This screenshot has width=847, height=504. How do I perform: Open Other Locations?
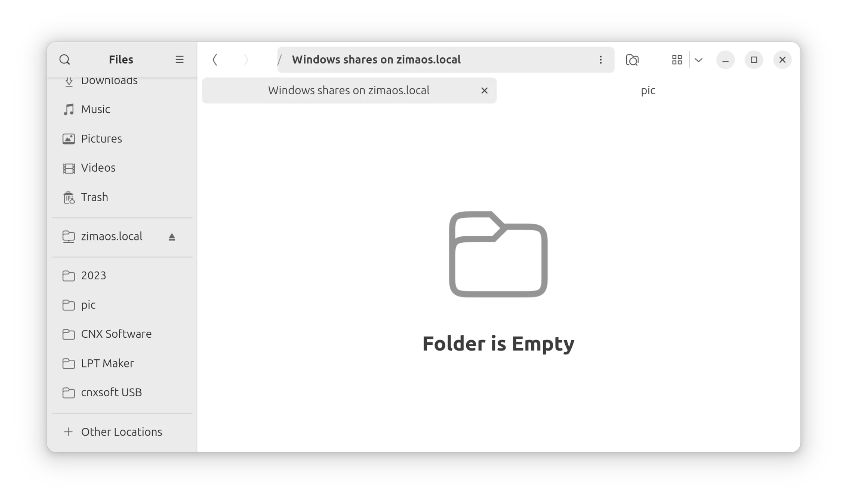[122, 432]
